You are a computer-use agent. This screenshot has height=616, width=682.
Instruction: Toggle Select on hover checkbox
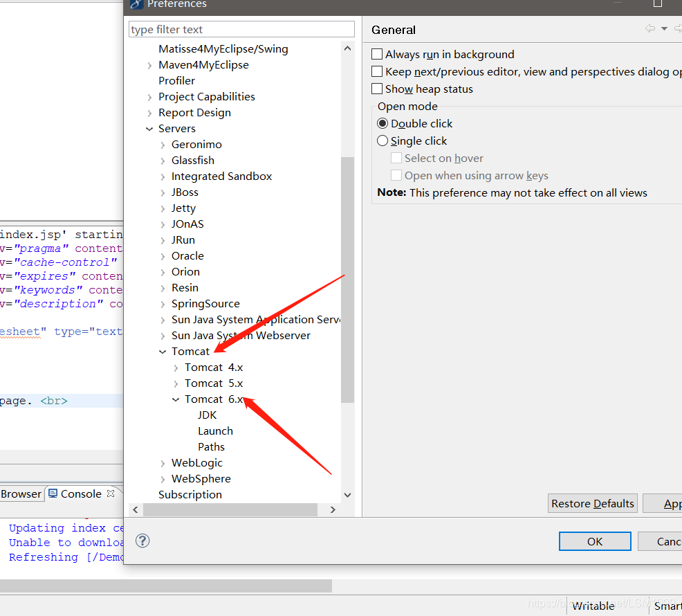pyautogui.click(x=396, y=158)
